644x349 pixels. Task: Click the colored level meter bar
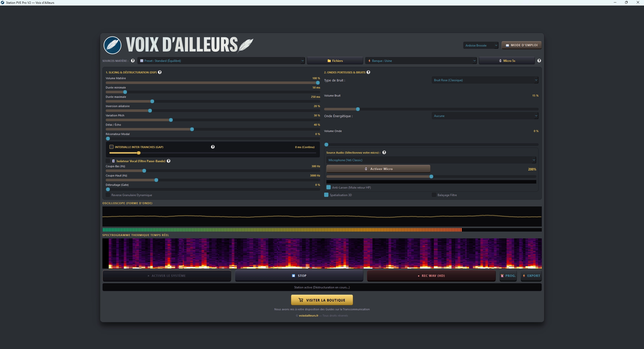[322, 230]
